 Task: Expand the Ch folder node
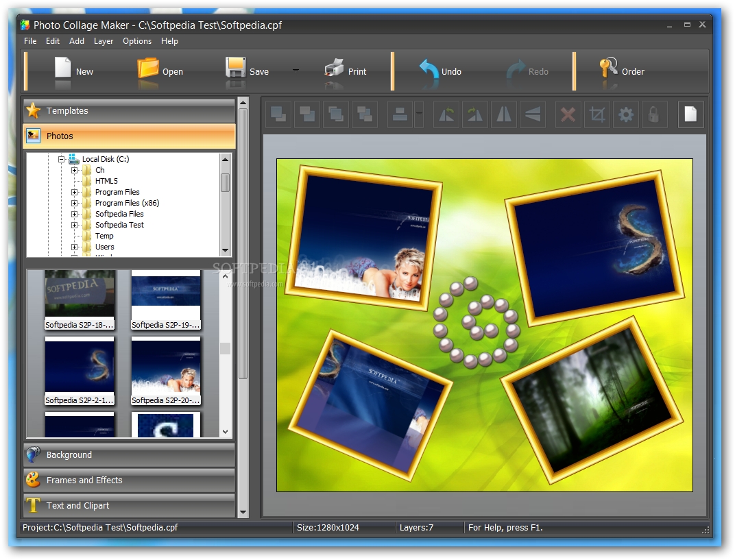(x=74, y=170)
